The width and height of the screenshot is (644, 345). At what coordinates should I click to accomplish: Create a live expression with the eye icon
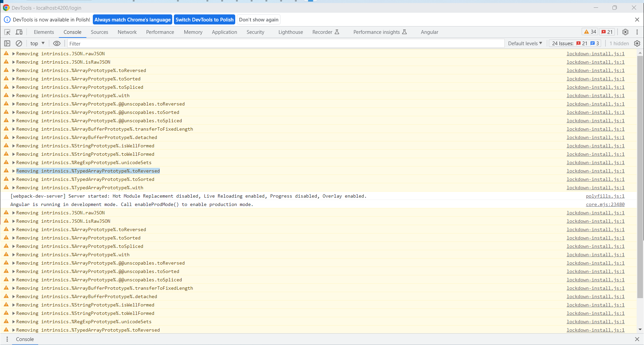click(x=57, y=43)
